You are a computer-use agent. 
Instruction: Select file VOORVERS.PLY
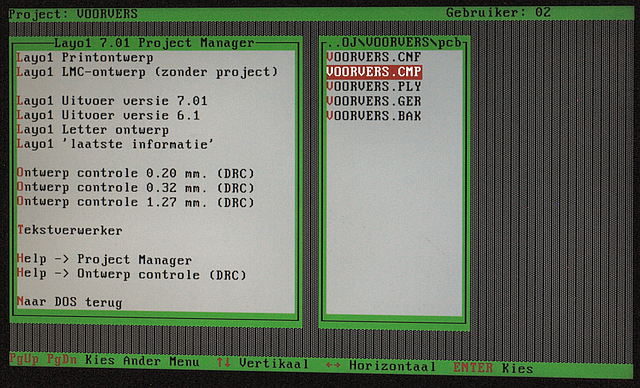(x=374, y=86)
